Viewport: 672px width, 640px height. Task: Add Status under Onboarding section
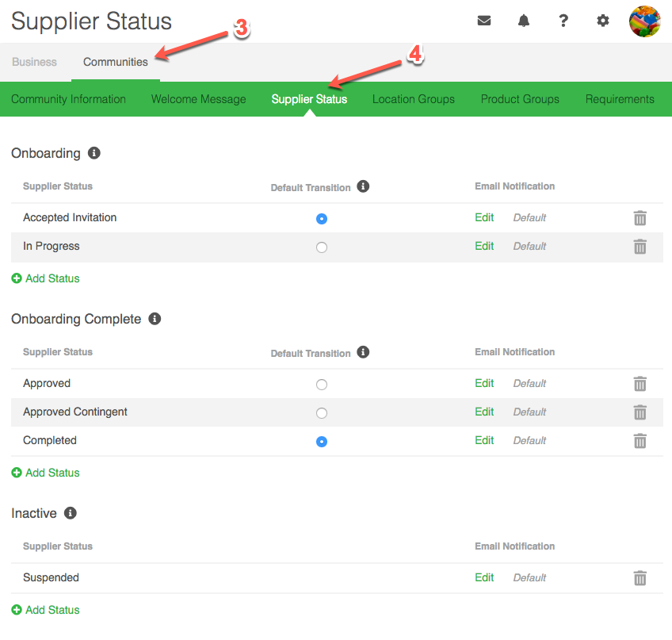46,278
